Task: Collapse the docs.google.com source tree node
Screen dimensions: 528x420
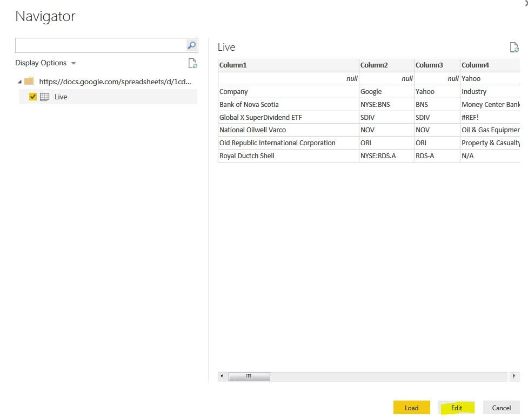Action: pyautogui.click(x=20, y=82)
